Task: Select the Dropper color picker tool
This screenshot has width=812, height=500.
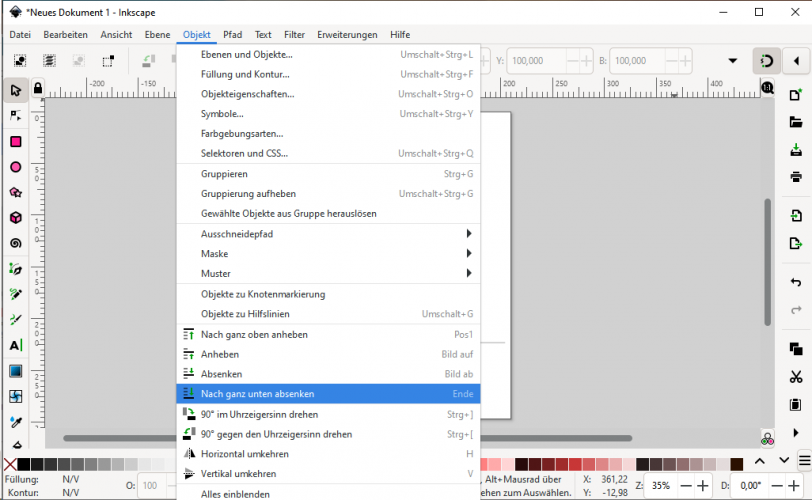Action: [16, 422]
